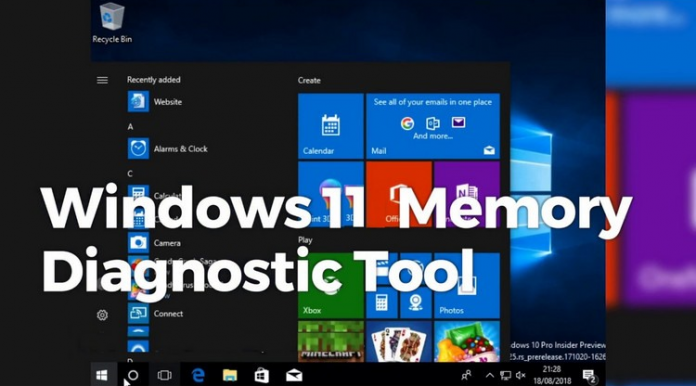Screen dimensions: 696x386
Task: Open the Photos tile
Action: (467, 285)
